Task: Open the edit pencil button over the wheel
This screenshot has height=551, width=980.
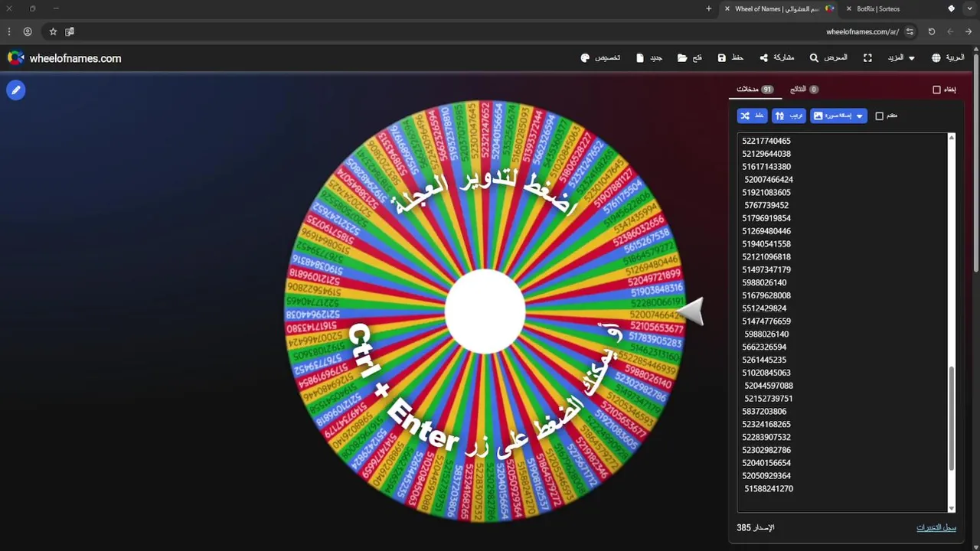Action: (x=15, y=90)
